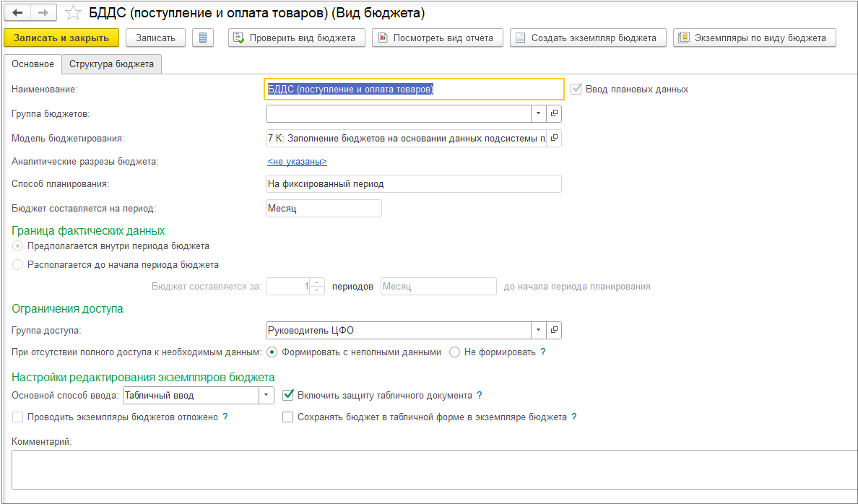Open the Группа доступа item form

click(554, 330)
